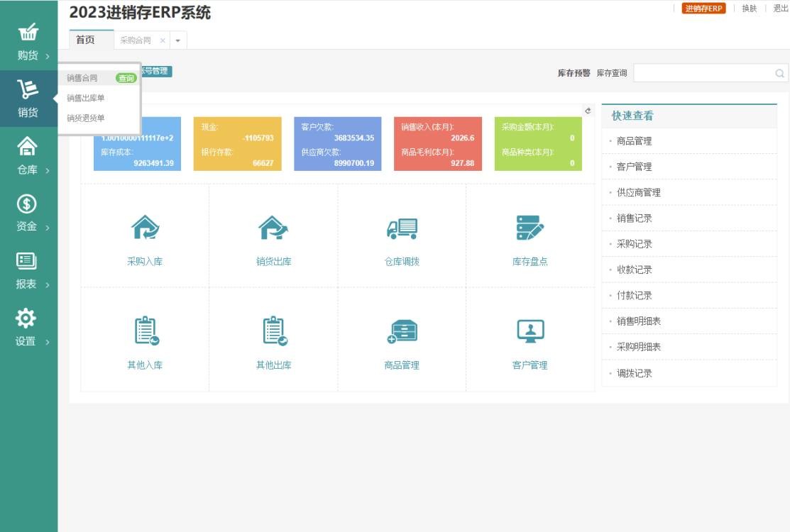Open the 库存盘点 icon

(530, 228)
